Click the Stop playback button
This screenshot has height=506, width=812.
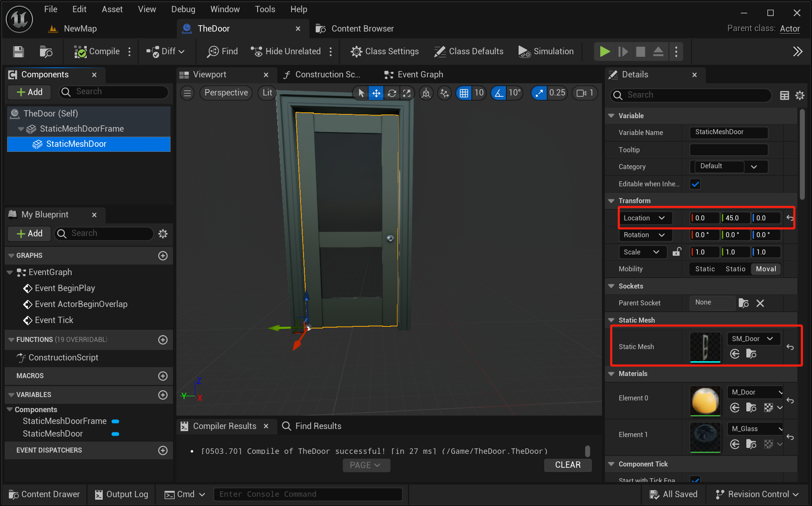(641, 51)
